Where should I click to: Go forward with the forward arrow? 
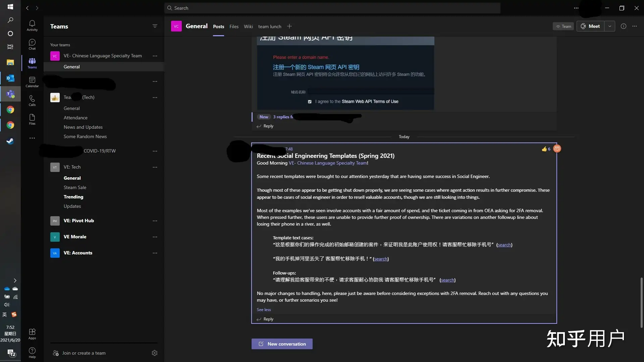[x=37, y=8]
